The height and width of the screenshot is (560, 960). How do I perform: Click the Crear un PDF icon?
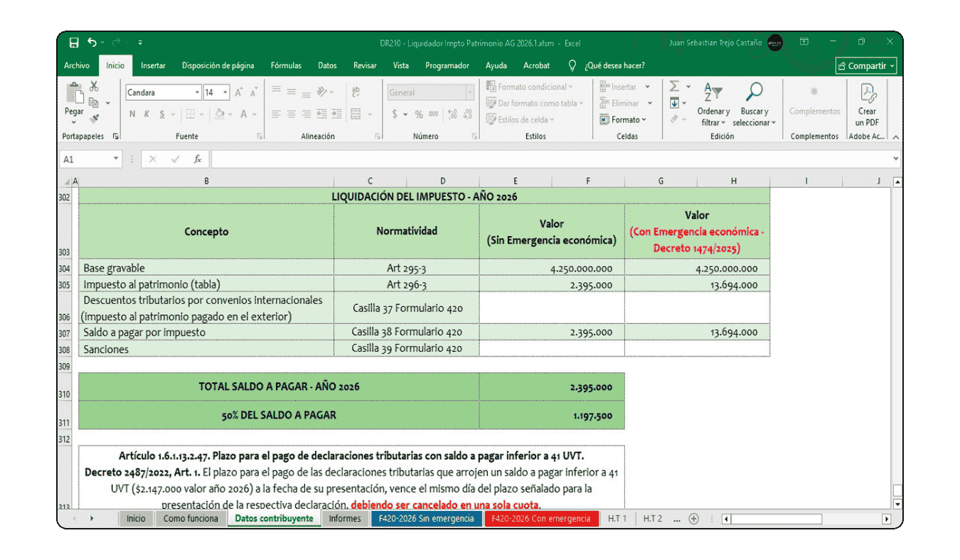[x=868, y=92]
